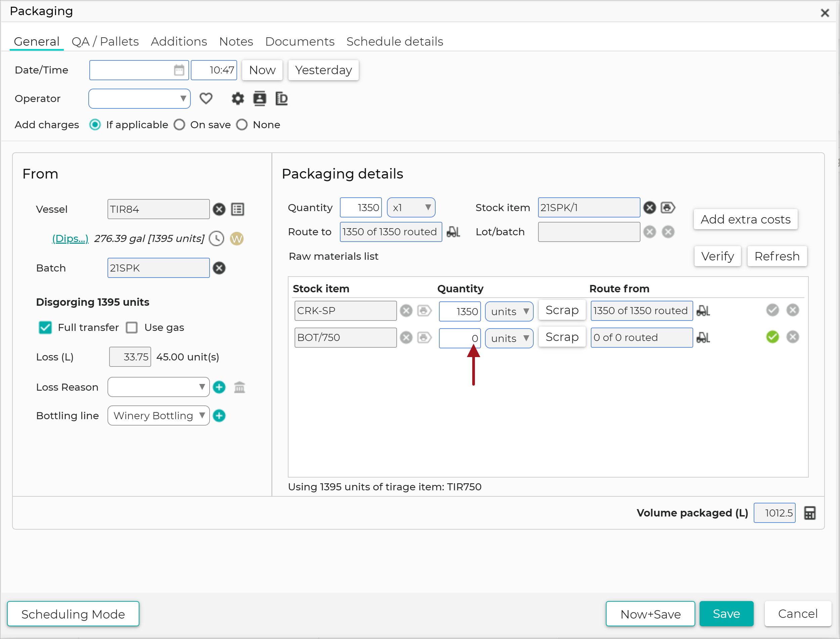Screen dimensions: 840x639
Task: Click the bank icon next to loss reason
Action: pyautogui.click(x=239, y=387)
